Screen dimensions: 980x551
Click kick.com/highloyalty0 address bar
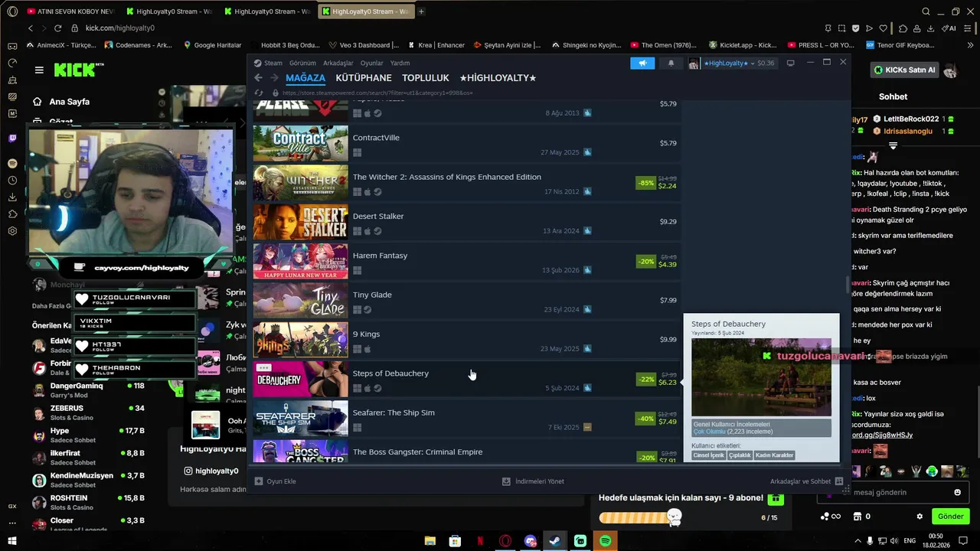click(119, 28)
